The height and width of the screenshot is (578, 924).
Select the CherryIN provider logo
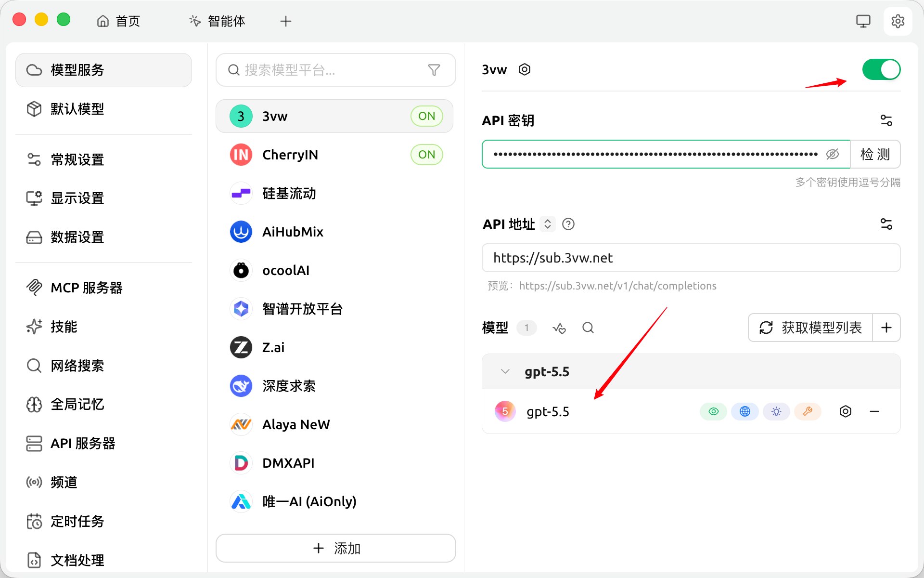(241, 155)
